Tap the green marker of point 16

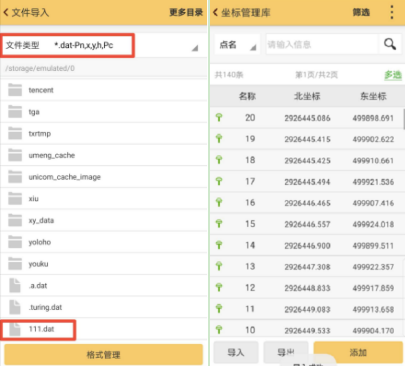click(x=219, y=202)
